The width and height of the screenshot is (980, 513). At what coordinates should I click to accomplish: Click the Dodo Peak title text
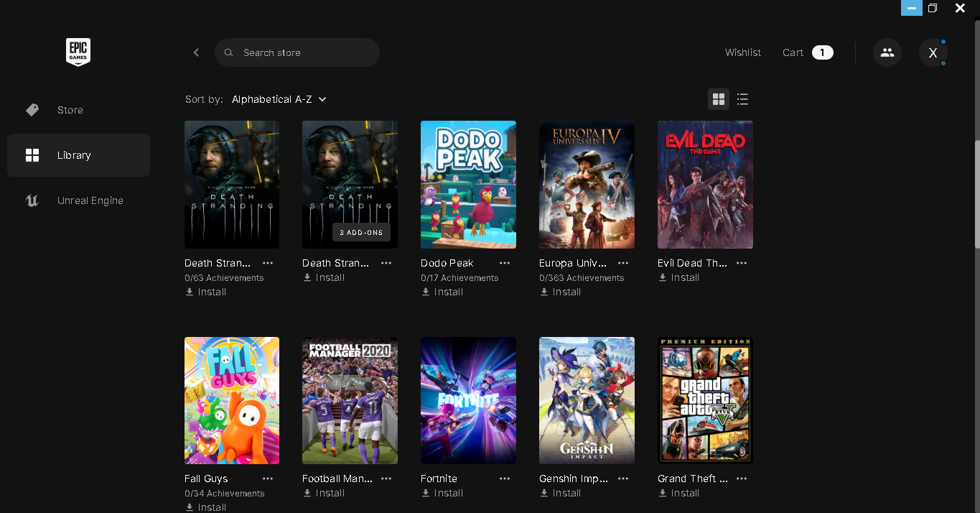tap(447, 263)
